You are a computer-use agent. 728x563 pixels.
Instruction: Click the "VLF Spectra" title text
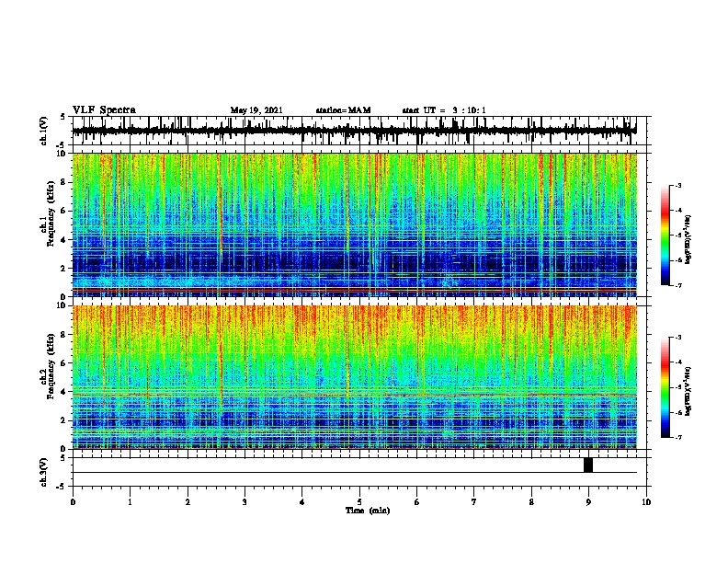104,109
